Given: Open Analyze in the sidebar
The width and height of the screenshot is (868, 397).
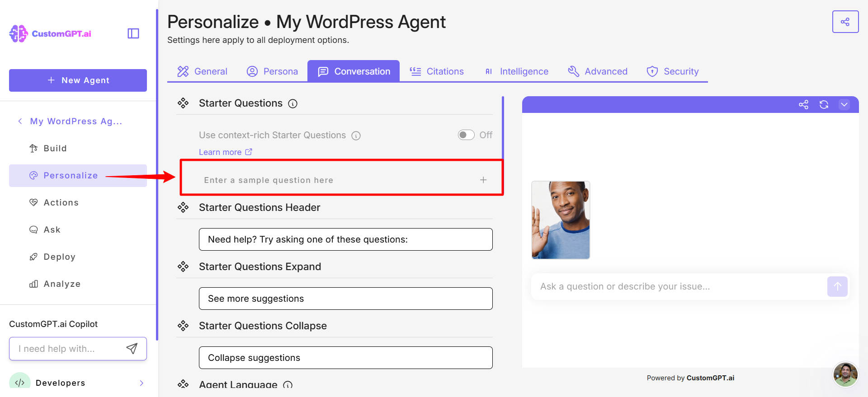Looking at the screenshot, I should pos(78,284).
